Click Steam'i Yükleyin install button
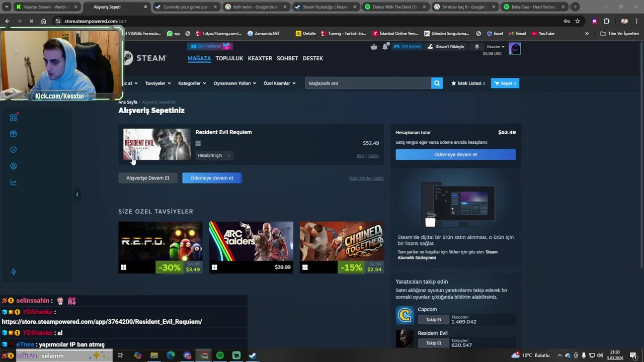This screenshot has width=644, height=362. (x=446, y=47)
